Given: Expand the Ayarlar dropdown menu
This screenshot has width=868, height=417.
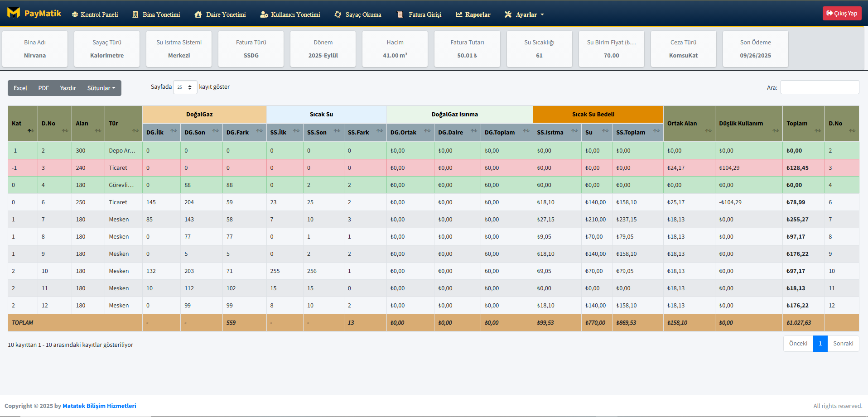Looking at the screenshot, I should coord(524,14).
